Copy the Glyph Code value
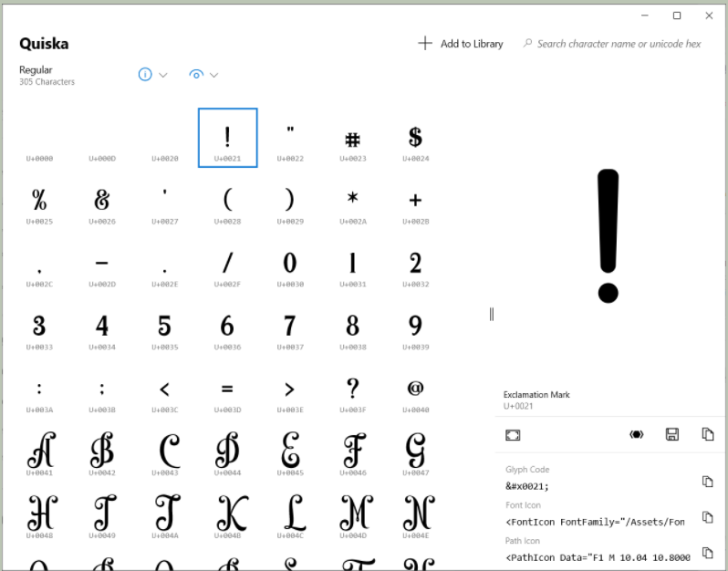Image resolution: width=728 pixels, height=571 pixels. [x=708, y=482]
